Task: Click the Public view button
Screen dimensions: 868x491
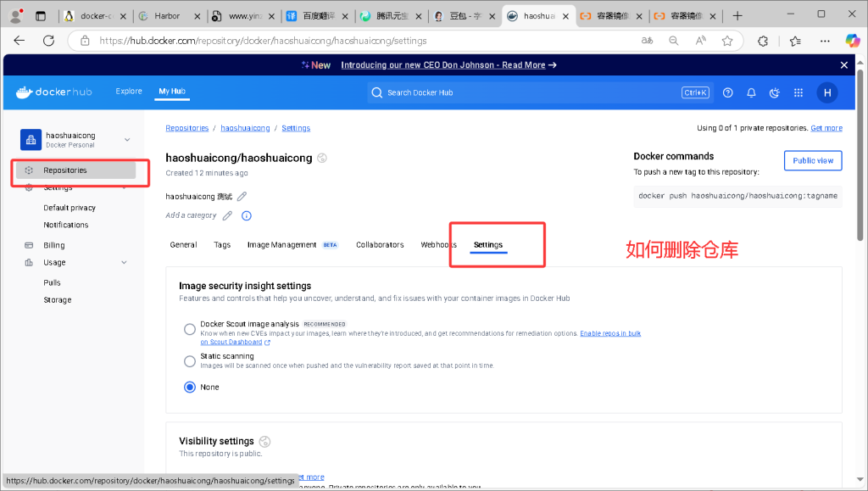Action: tap(812, 160)
